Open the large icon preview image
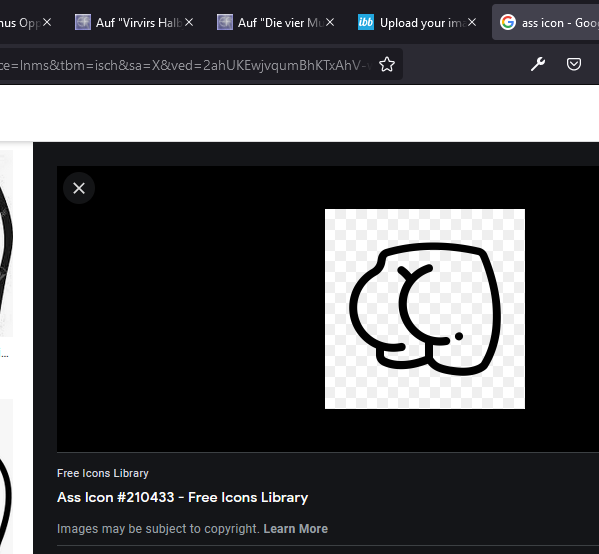Viewport: 599px width, 554px height. click(x=425, y=309)
